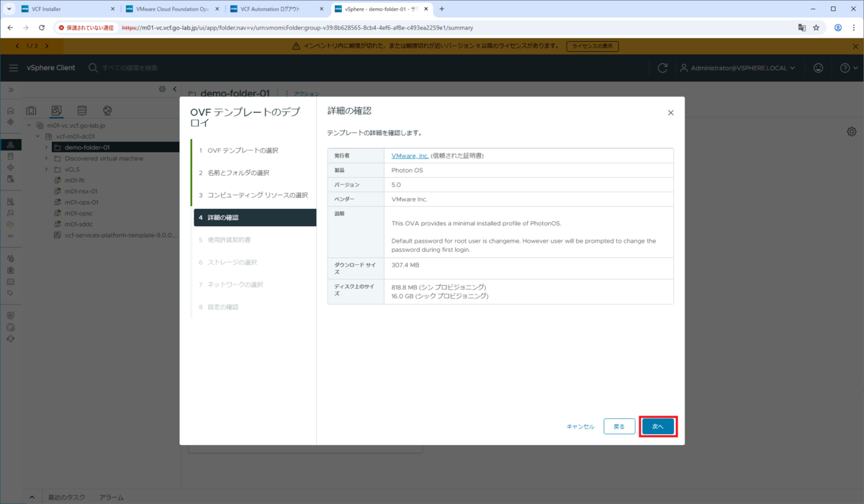The width and height of the screenshot is (864, 504).
Task: Click the 戻る button
Action: tap(619, 426)
